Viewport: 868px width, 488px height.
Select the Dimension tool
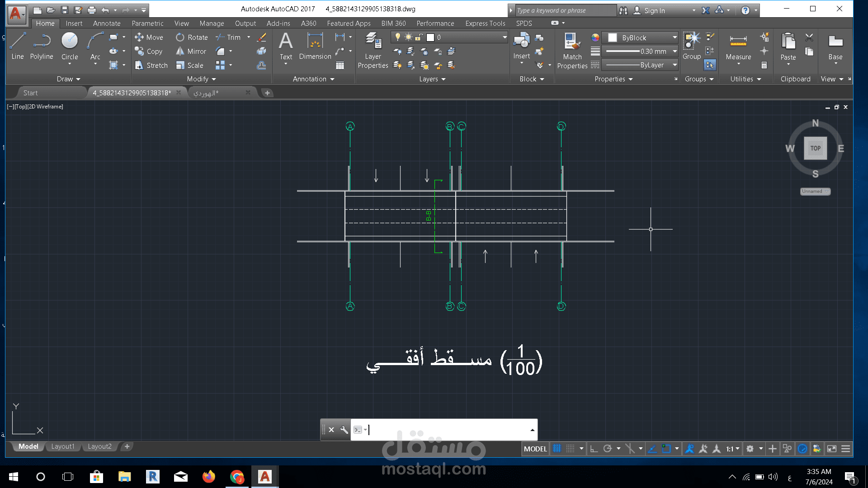click(315, 46)
